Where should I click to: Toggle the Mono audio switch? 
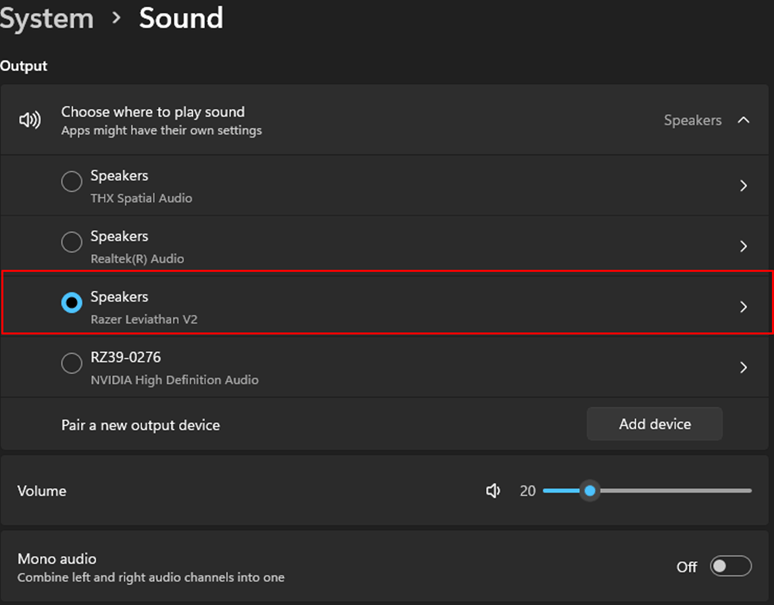pyautogui.click(x=730, y=567)
